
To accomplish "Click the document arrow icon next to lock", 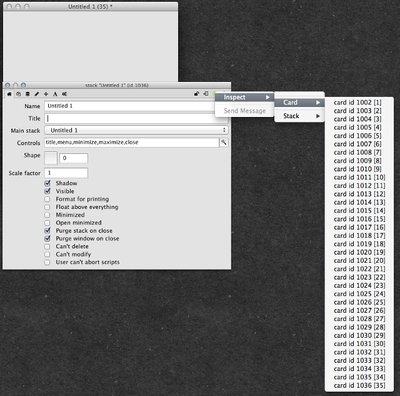I will (x=206, y=94).
